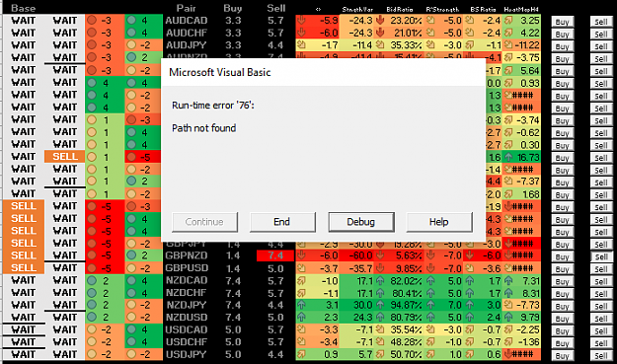Click the green circle beside 4 in USDCAD row
Image resolution: width=617 pixels, height=364 pixels.
(131, 329)
